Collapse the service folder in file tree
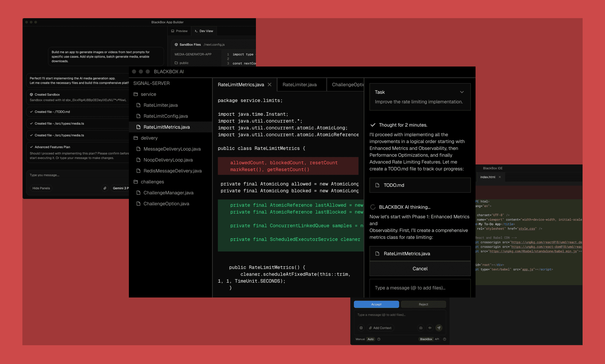This screenshot has height=364, width=605. pyautogui.click(x=148, y=94)
